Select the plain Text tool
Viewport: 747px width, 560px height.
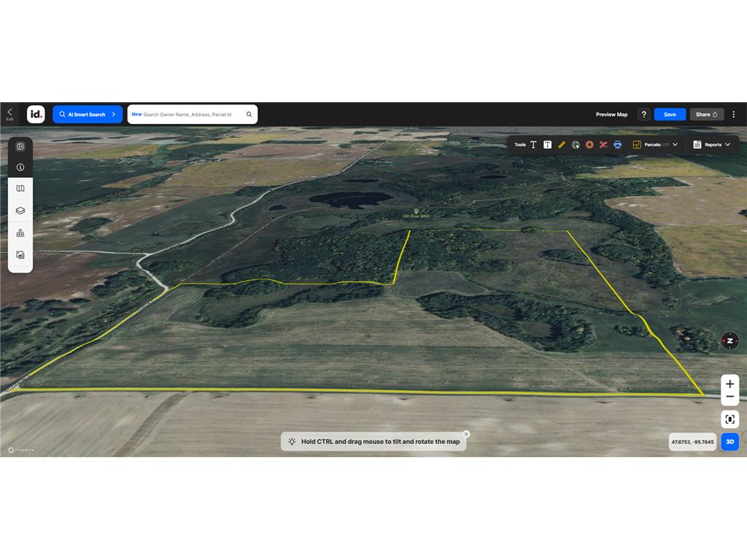(x=533, y=145)
